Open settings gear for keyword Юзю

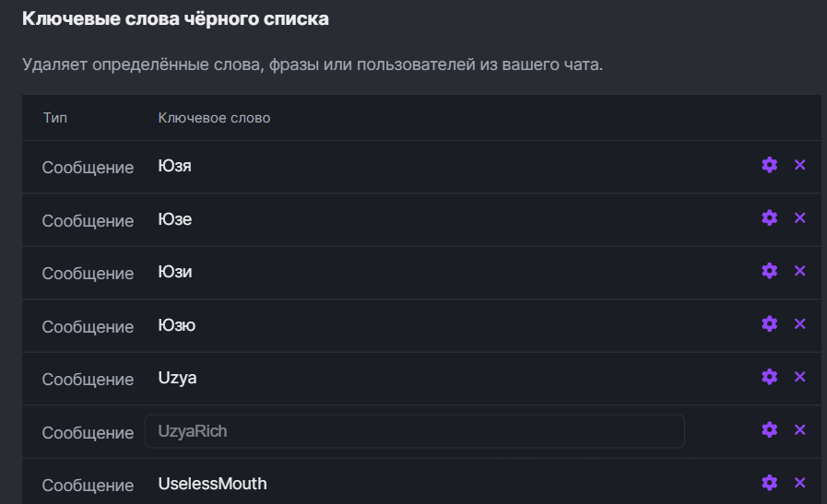770,324
